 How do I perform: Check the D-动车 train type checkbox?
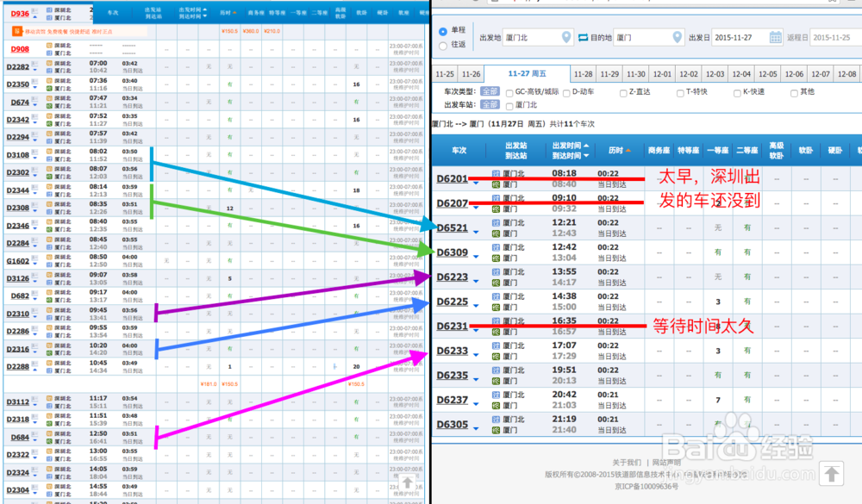tap(566, 93)
